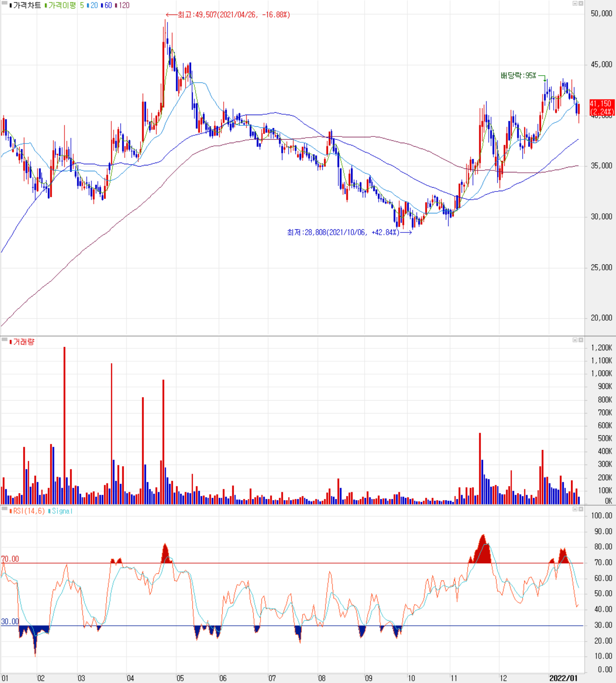Click the 06 month axis label
Screen dimensions: 616x683
[x=223, y=678]
